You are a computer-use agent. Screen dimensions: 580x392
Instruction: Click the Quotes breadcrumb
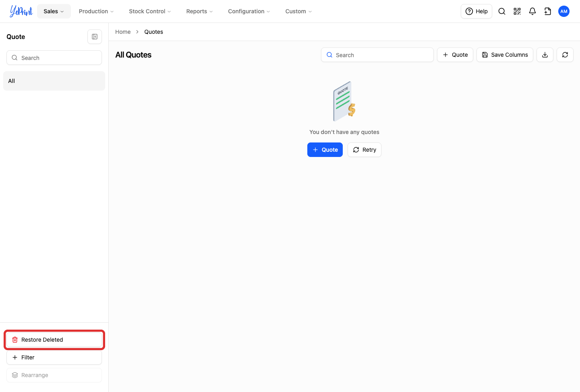154,32
